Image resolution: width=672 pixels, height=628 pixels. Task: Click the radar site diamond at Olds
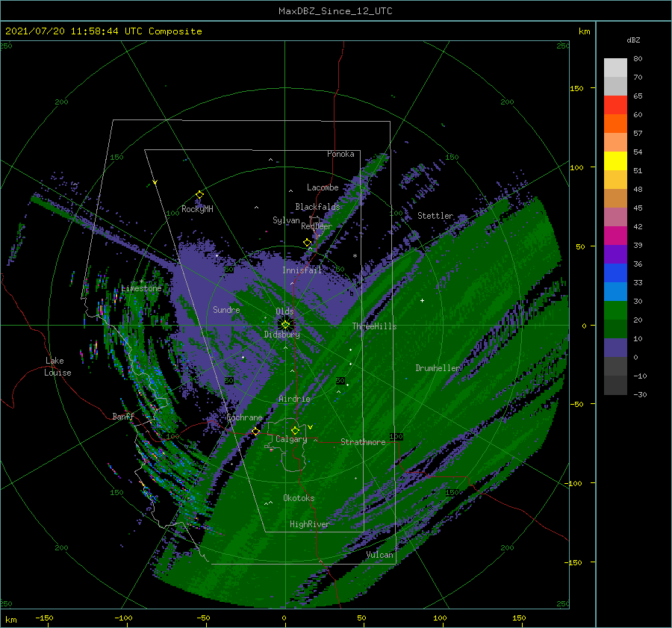tap(285, 325)
